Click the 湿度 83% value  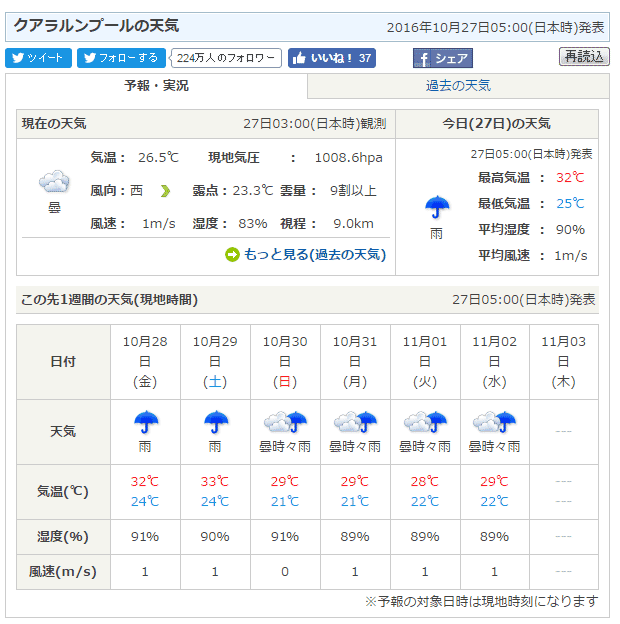click(x=253, y=224)
